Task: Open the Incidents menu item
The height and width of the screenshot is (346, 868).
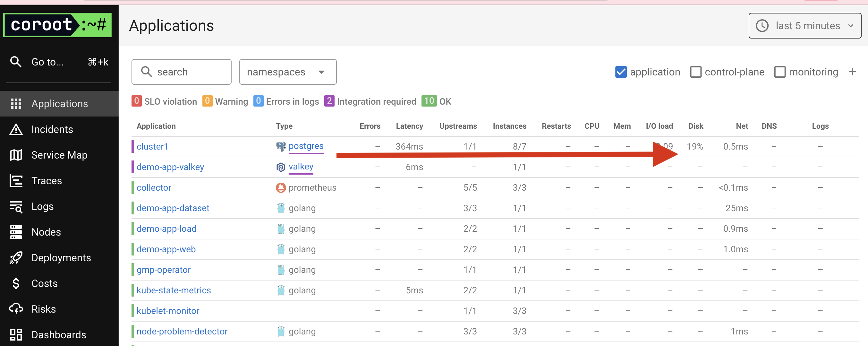Action: (x=59, y=129)
